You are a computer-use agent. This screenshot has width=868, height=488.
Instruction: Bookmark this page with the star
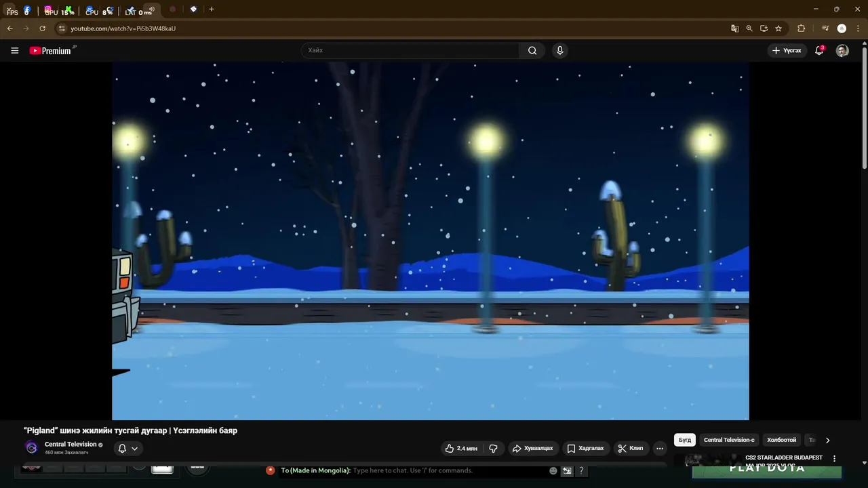click(778, 28)
